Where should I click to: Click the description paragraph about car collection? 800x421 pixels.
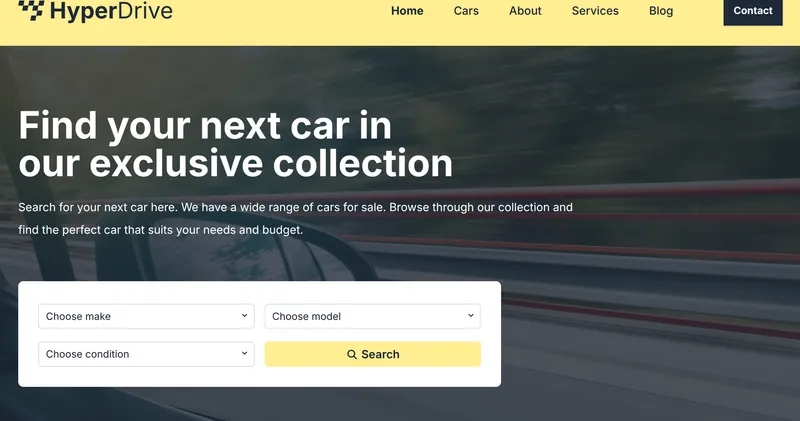point(295,218)
